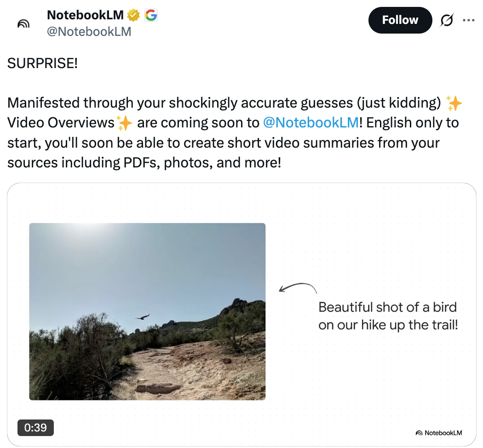Click the sparkle emoji after 'Video Overviews'

[124, 123]
